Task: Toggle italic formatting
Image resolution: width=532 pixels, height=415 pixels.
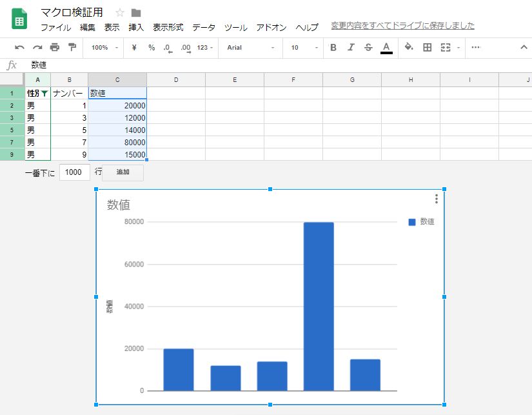Action: point(351,47)
